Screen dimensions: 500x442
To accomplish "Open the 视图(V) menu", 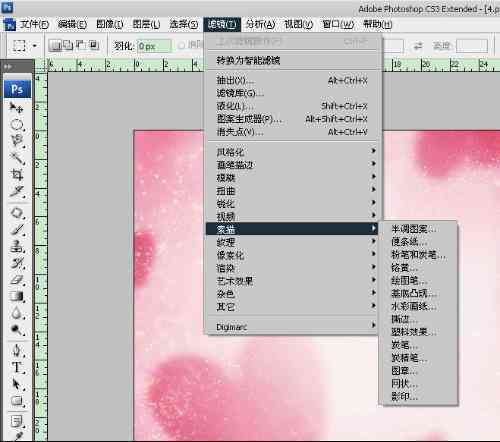I will (x=298, y=24).
